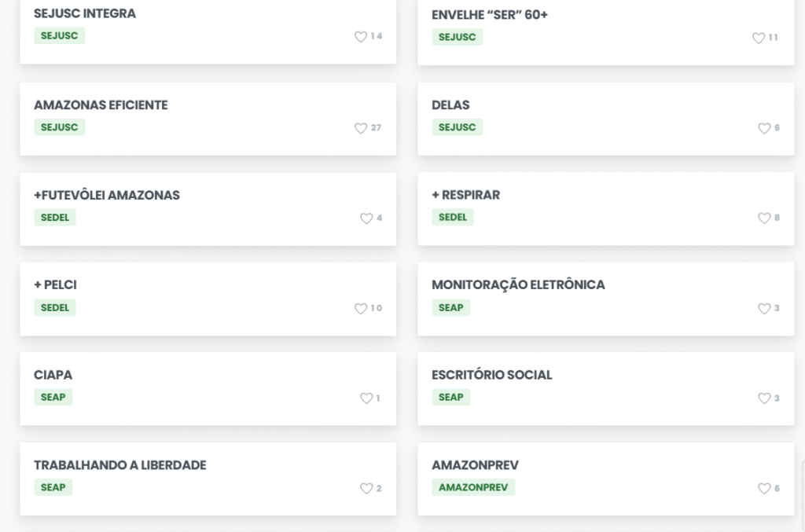Like the ENVELHE "SER" 60+ card

[759, 38]
